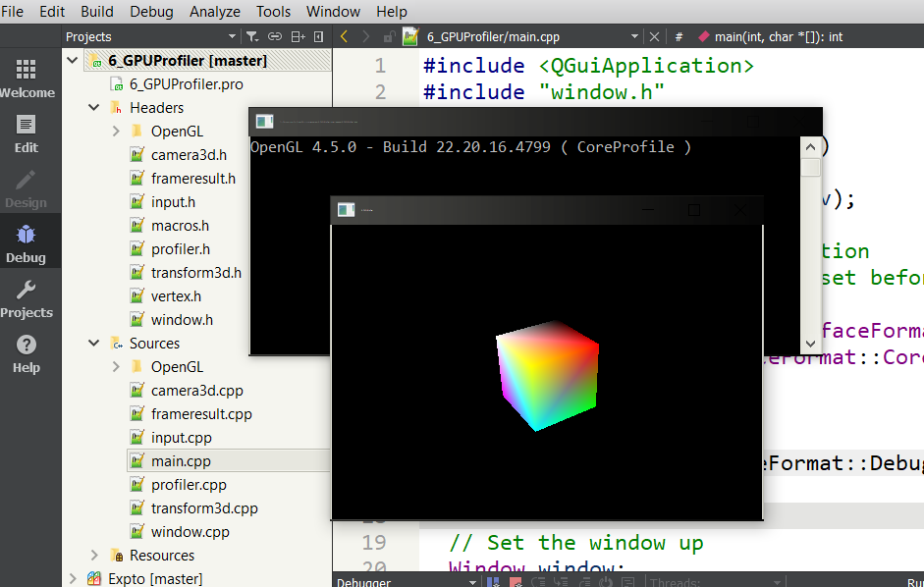Open Projects mode with the wrench icon

(27, 297)
